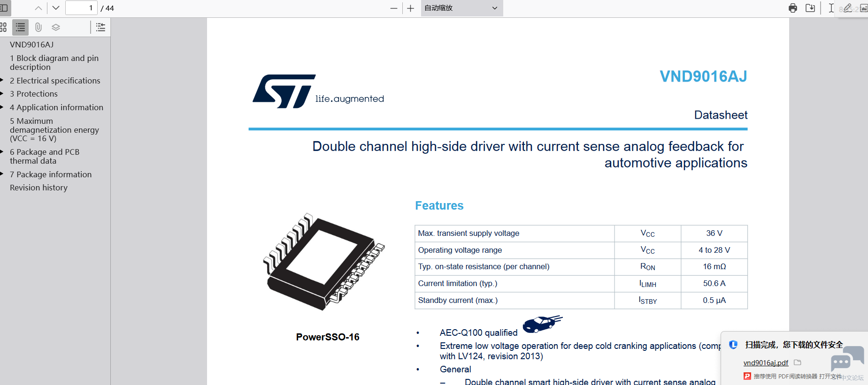Click the 'AEC-Q100 qualified' bullet text
Screen dimensions: 868x385
478,332
